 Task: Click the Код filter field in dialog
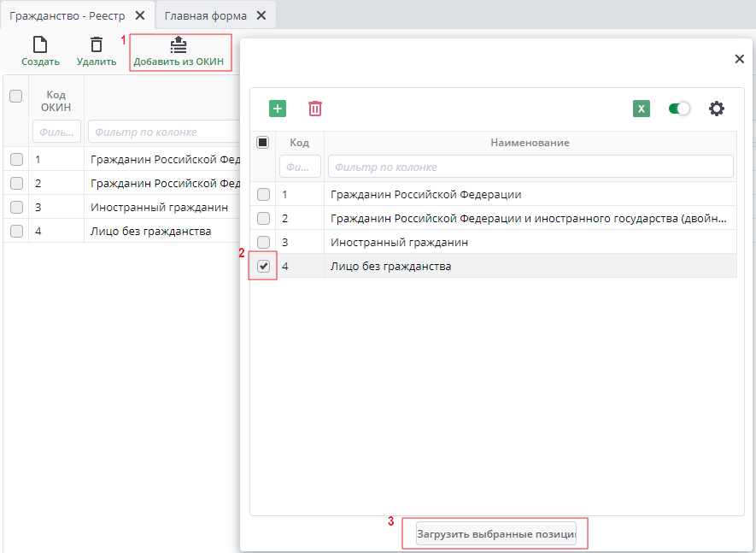click(300, 167)
